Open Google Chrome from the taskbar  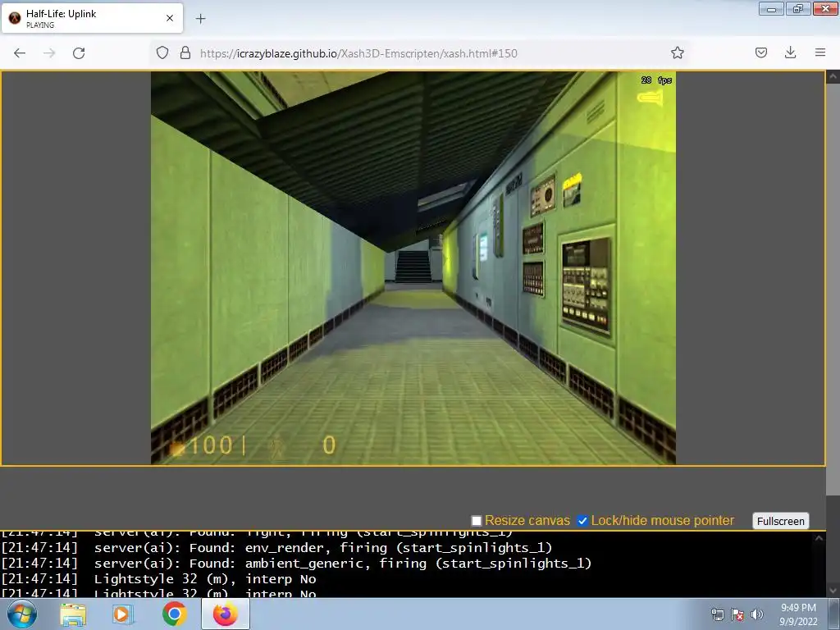pos(174,614)
